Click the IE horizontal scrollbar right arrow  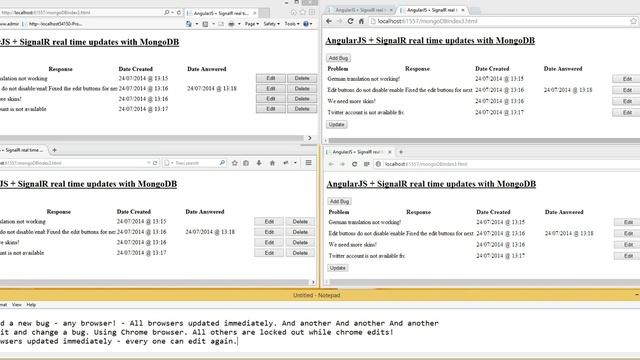click(x=309, y=138)
